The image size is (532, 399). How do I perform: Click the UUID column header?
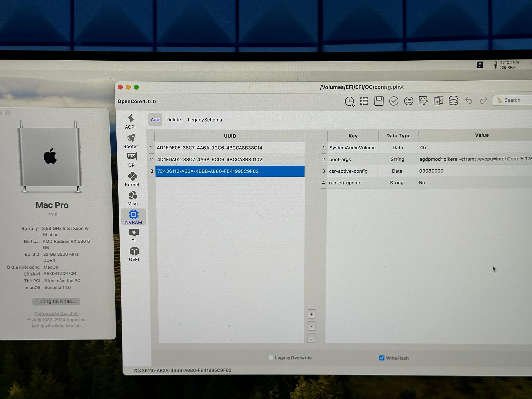click(230, 136)
